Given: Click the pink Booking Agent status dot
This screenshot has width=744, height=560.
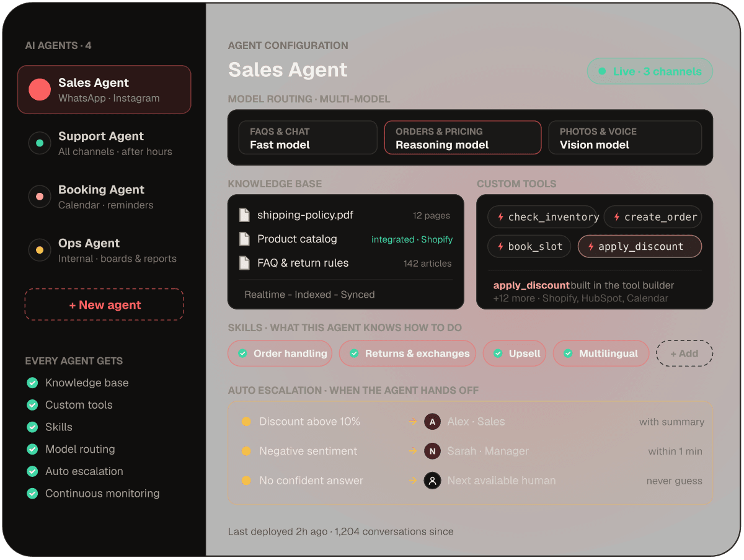Looking at the screenshot, I should [40, 197].
